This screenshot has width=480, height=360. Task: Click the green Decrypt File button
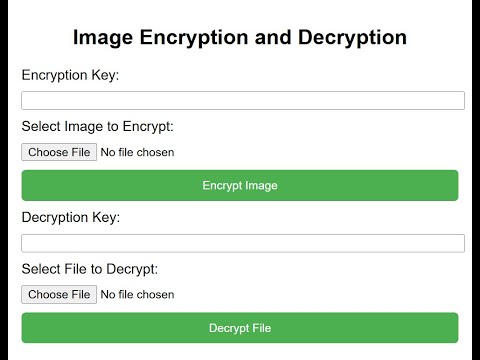240,328
